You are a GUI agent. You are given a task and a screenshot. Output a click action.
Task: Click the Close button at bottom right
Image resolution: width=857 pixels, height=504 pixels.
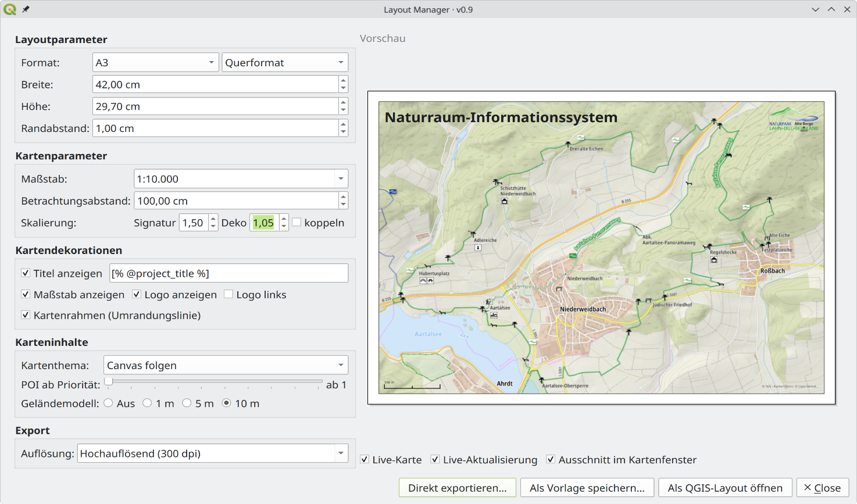(x=823, y=488)
